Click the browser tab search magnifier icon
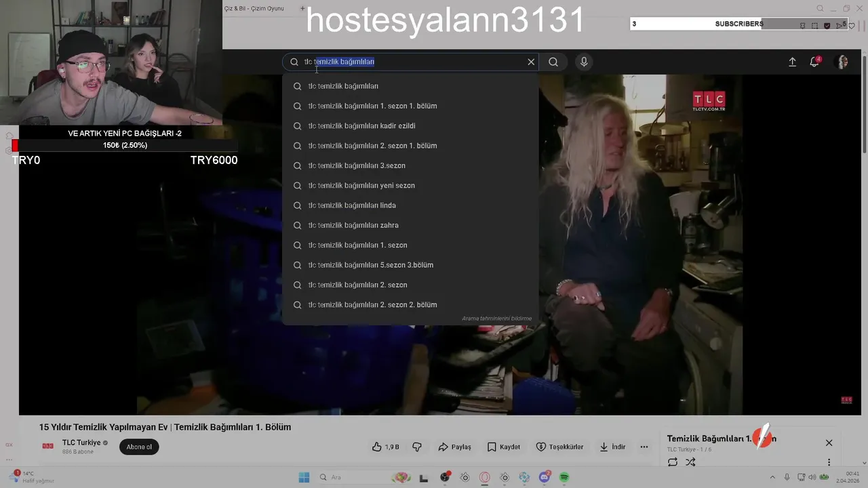This screenshot has width=868, height=488. click(820, 8)
